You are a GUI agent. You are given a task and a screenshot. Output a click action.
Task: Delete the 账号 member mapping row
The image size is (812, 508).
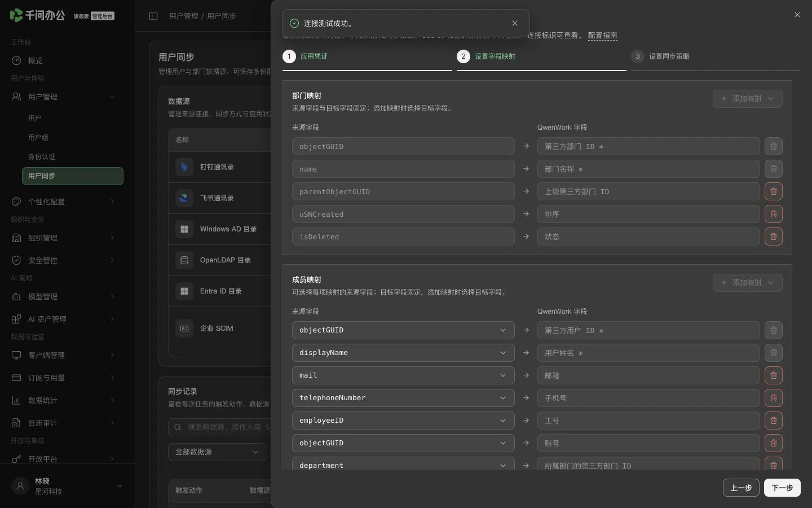[x=773, y=443]
